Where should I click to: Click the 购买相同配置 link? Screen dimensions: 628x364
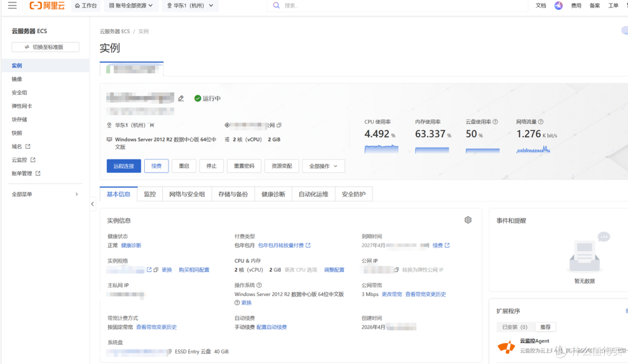[x=194, y=270]
